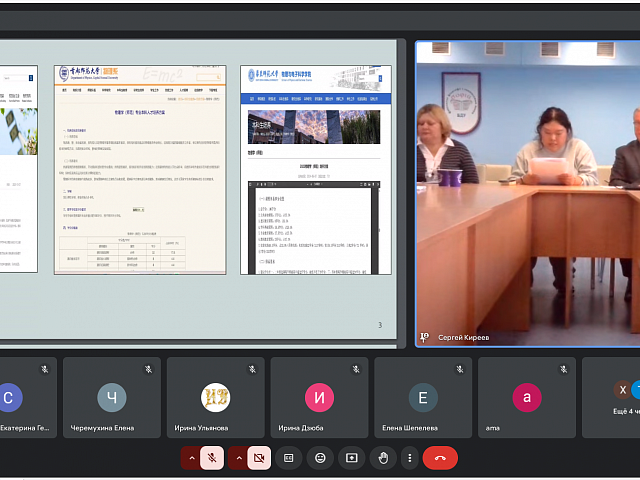Leave the call with red hang-up button
The image size is (640, 480).
440,457
